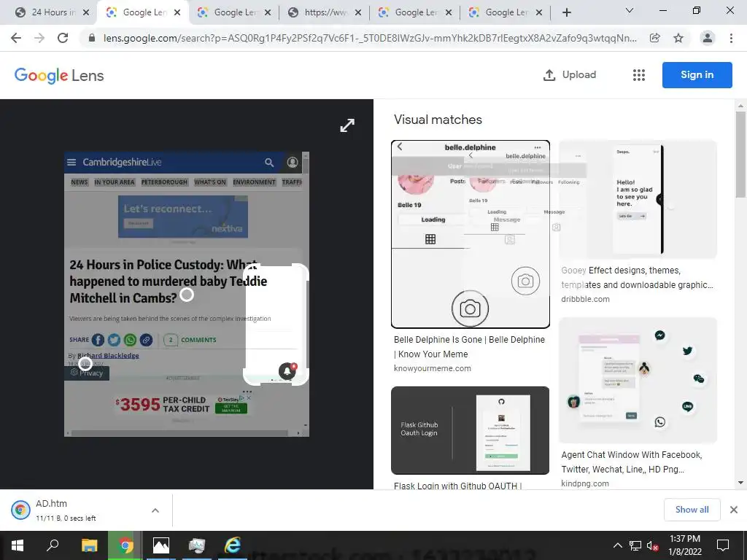Open the Photos app in taskbar
The image size is (747, 560).
coord(161,545)
